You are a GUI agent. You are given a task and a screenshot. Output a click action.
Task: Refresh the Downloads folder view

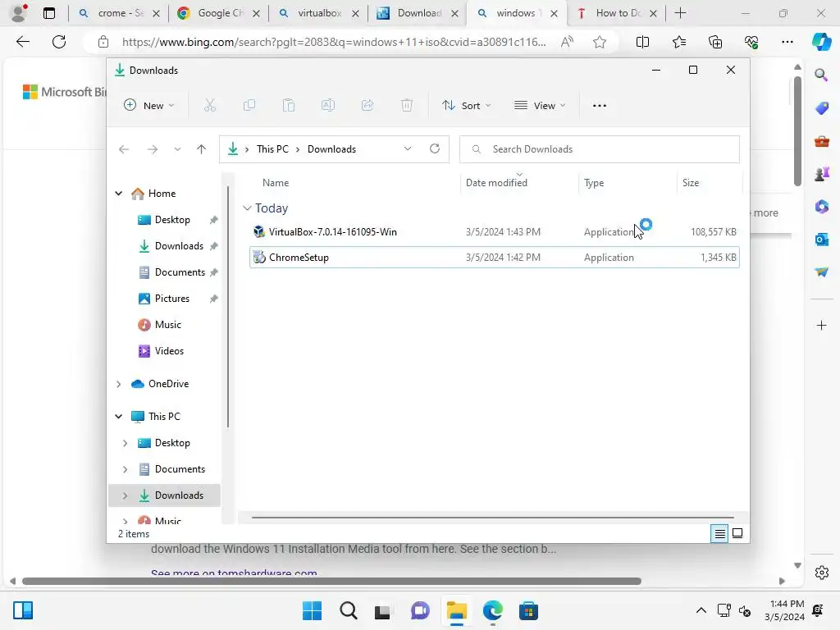(435, 148)
